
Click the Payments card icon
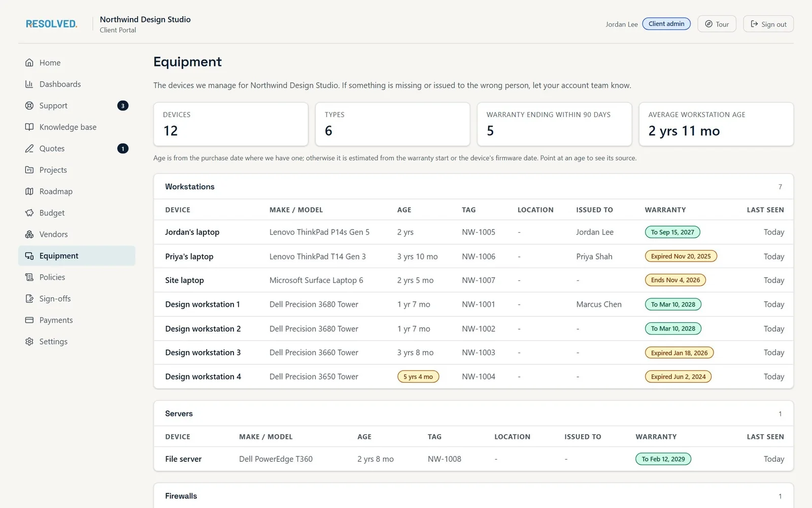pyautogui.click(x=29, y=320)
